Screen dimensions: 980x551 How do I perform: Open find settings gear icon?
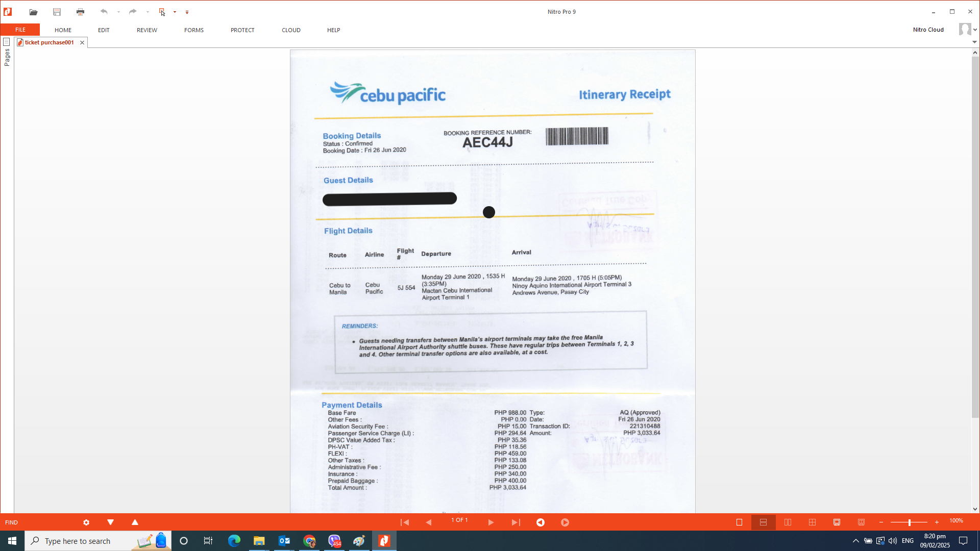click(x=86, y=522)
